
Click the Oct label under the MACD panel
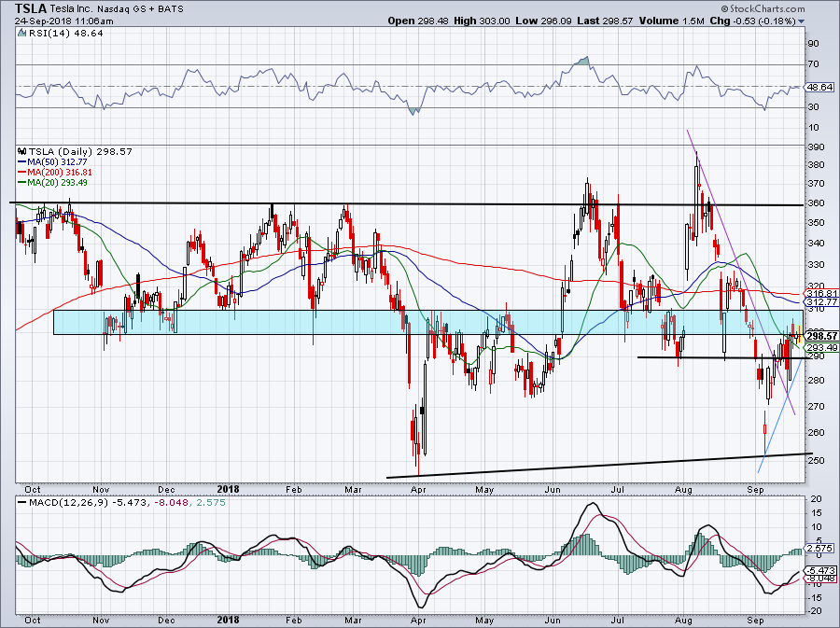click(x=32, y=620)
